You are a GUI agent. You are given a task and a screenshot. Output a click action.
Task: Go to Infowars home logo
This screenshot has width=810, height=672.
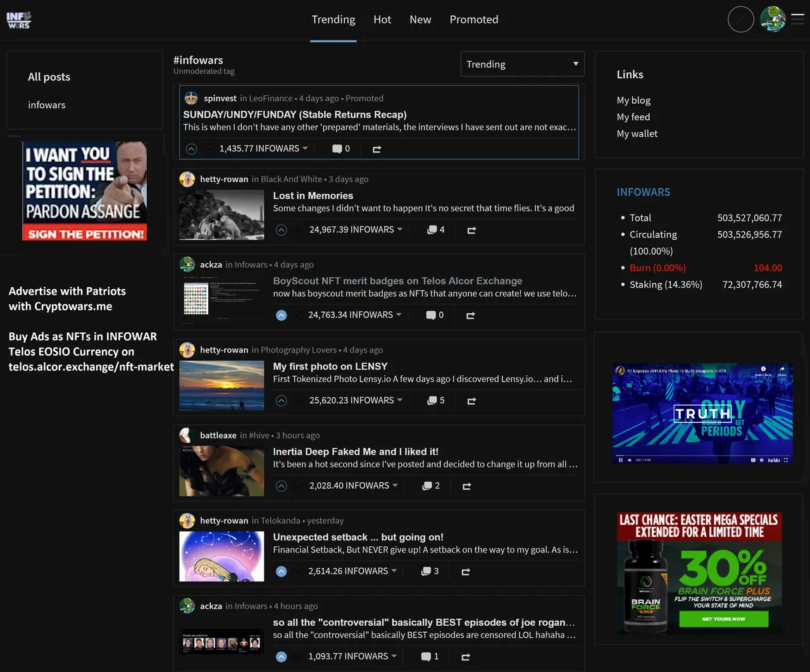[19, 20]
